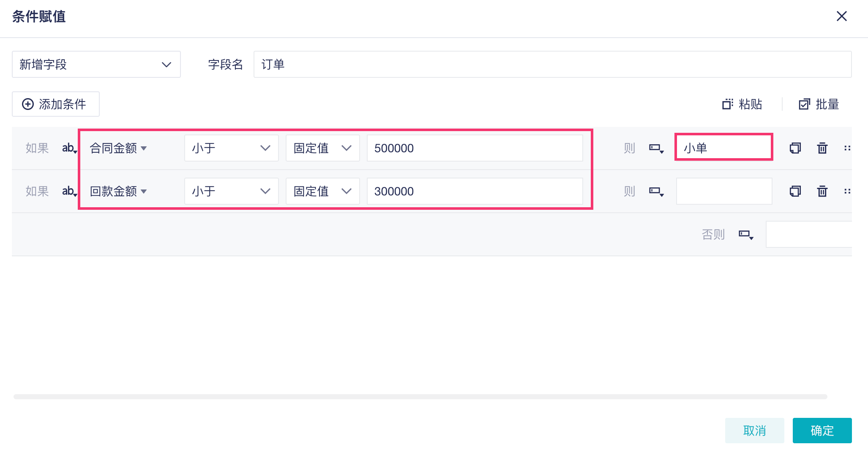868x461 pixels.
Task: Open the 固定值 dropdown in 回款金额 row
Action: [322, 191]
